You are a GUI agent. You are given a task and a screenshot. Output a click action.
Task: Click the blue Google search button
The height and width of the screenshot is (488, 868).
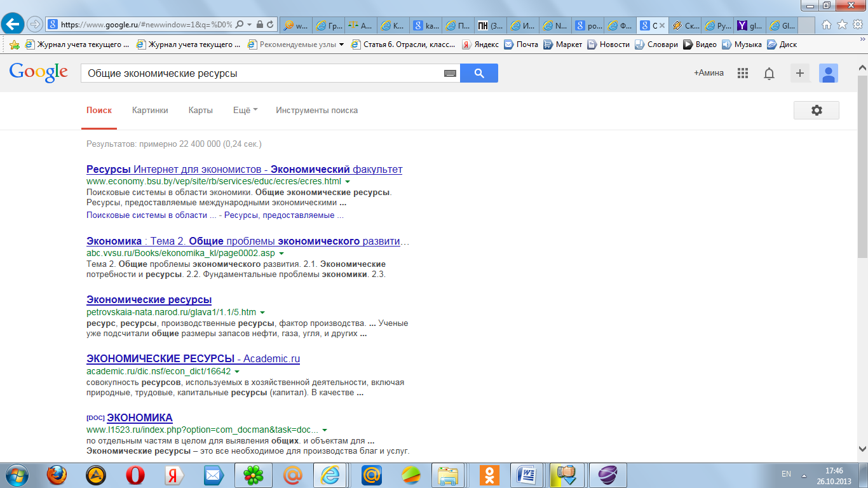click(479, 73)
